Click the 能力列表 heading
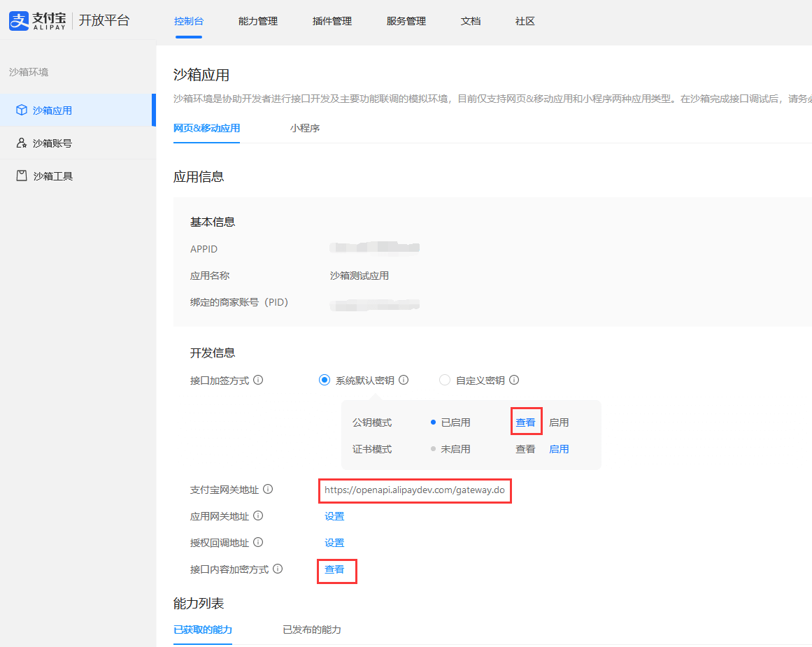 coord(199,603)
